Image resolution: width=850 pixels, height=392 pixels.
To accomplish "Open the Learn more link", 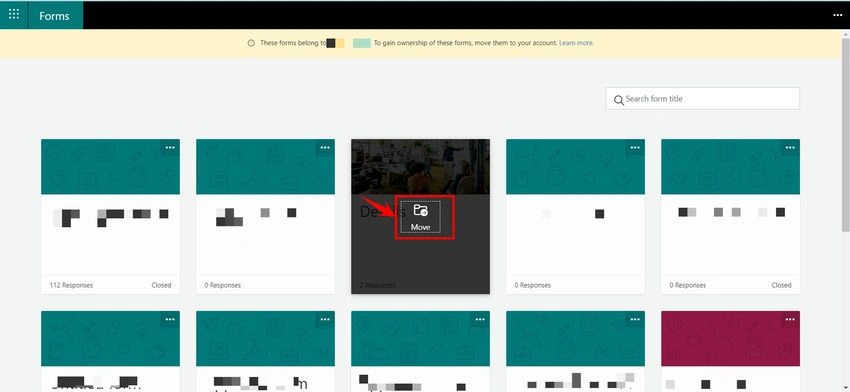I will pos(576,43).
